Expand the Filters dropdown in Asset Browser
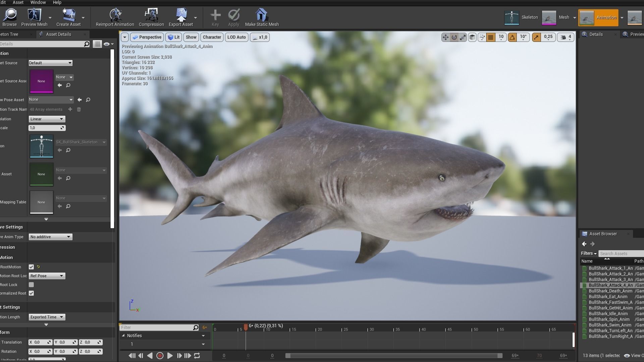This screenshot has height=362, width=644. [589, 253]
